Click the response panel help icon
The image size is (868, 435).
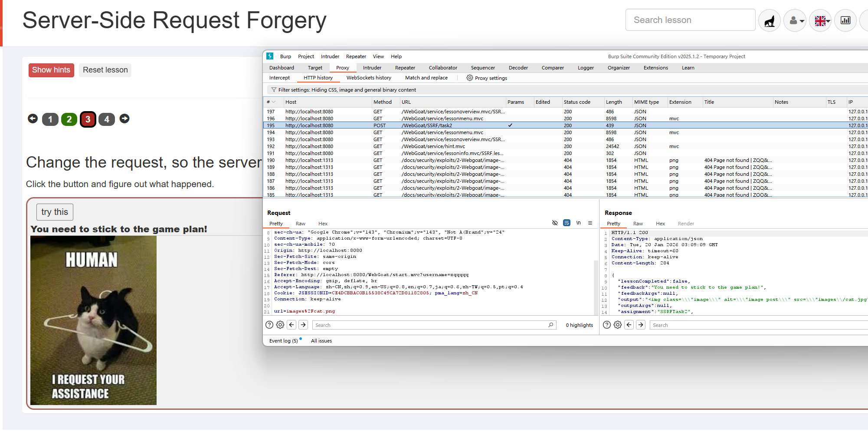(x=607, y=325)
